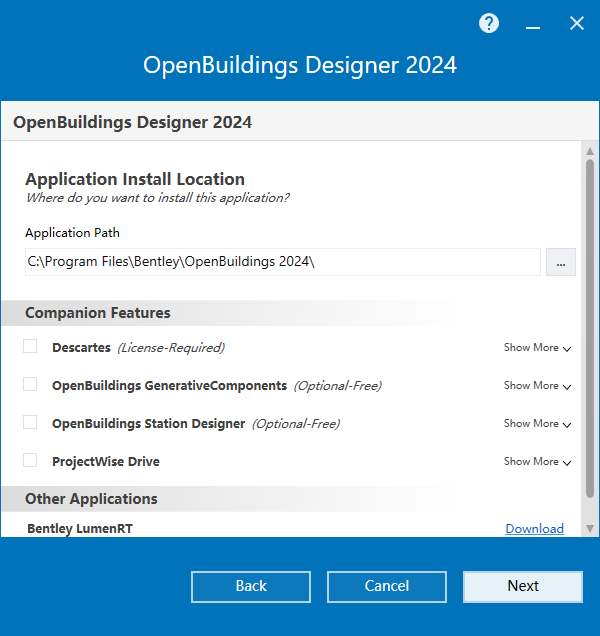Click the Other Applications section header
Image resolution: width=600 pixels, height=636 pixels.
(91, 499)
